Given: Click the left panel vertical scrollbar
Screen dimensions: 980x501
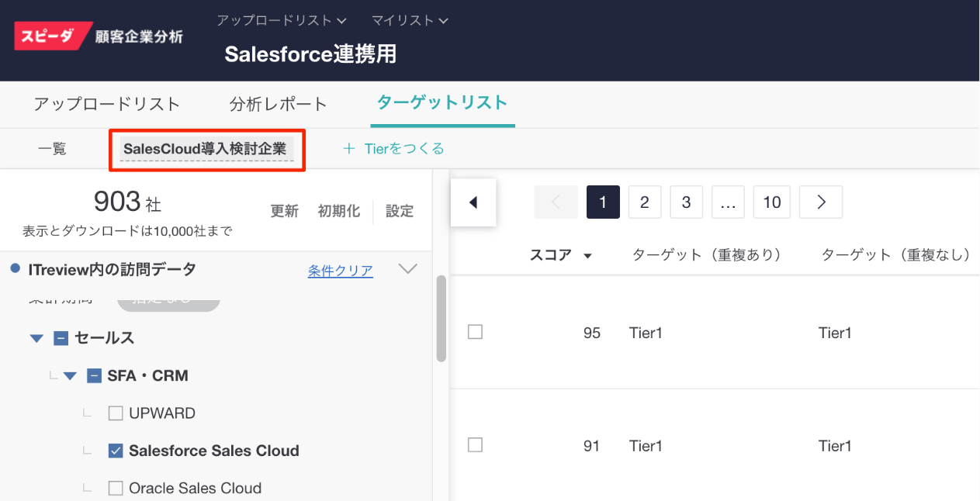Looking at the screenshot, I should [x=441, y=318].
